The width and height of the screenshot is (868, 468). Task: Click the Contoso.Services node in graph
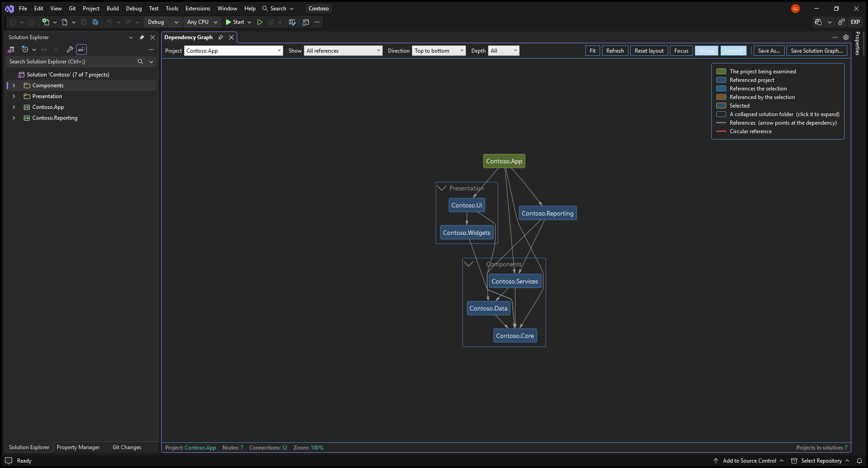515,281
